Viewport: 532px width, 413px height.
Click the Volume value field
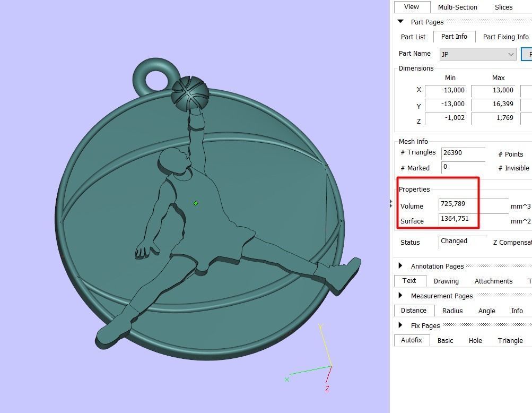[x=473, y=204]
